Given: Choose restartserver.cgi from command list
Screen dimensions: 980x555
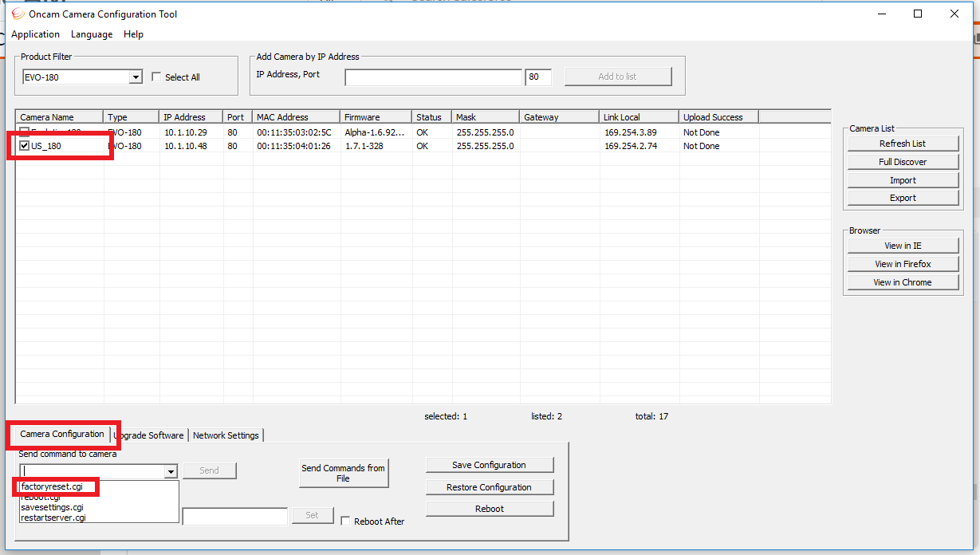Looking at the screenshot, I should coord(99,518).
